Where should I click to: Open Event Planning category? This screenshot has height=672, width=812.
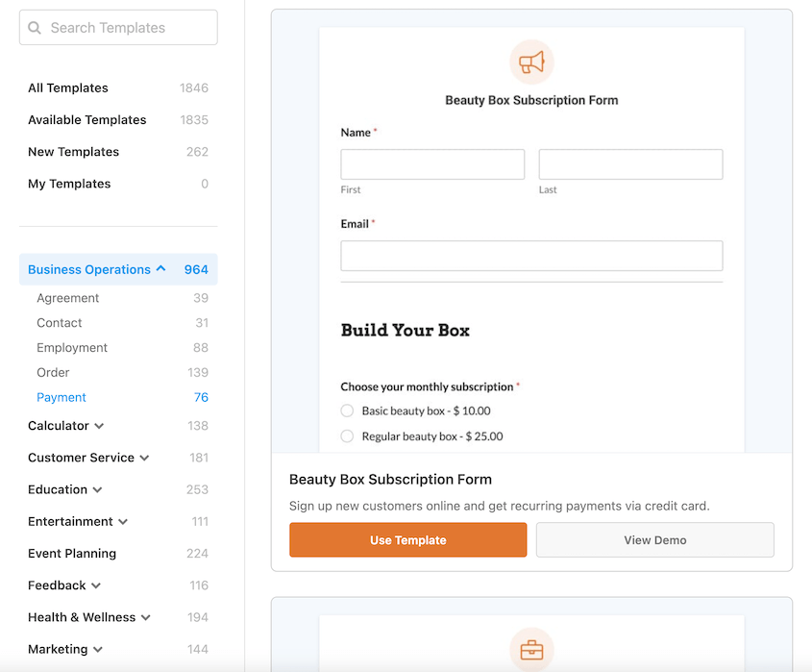[x=72, y=554]
